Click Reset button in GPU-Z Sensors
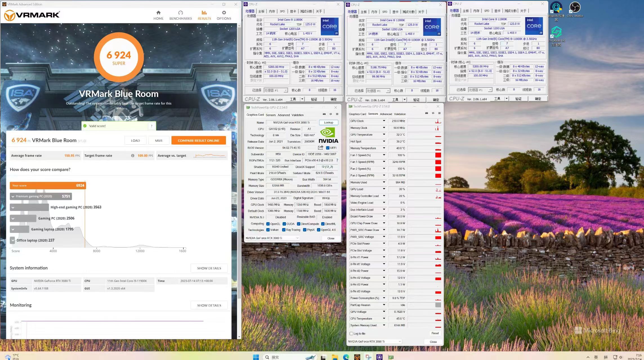Viewport: 644px width, 360px height. pyautogui.click(x=435, y=333)
